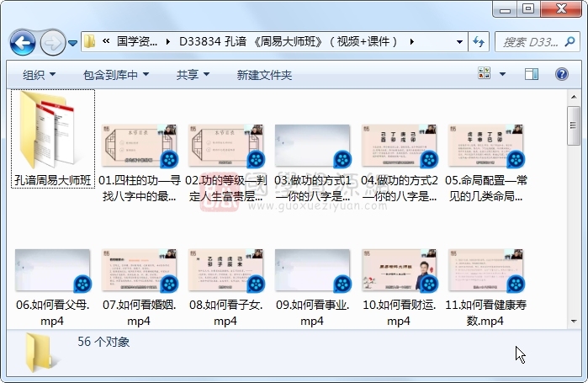Select video 01.四柱的功 thumbnail
The height and width of the screenshot is (383, 588).
[x=139, y=146]
